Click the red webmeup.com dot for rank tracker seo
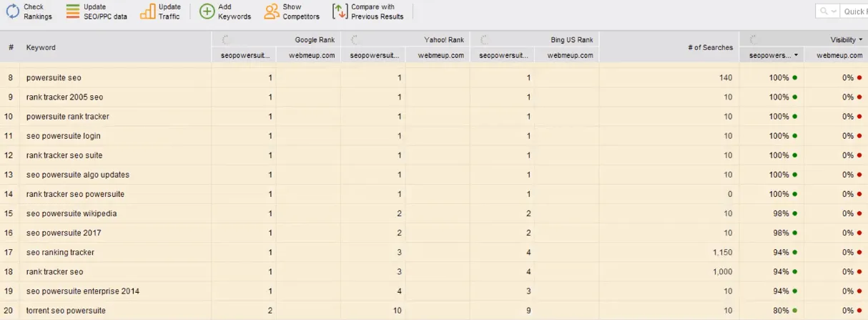The height and width of the screenshot is (320, 868). [x=859, y=272]
